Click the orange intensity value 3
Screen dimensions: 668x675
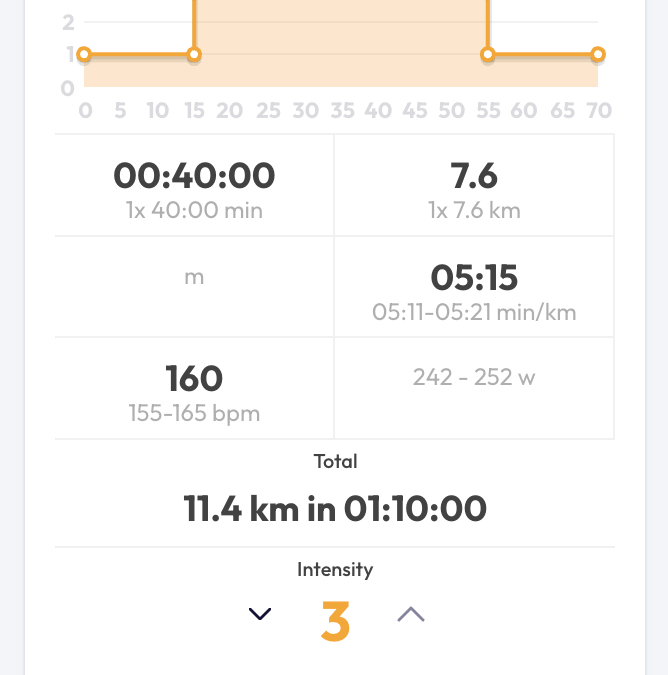[335, 620]
